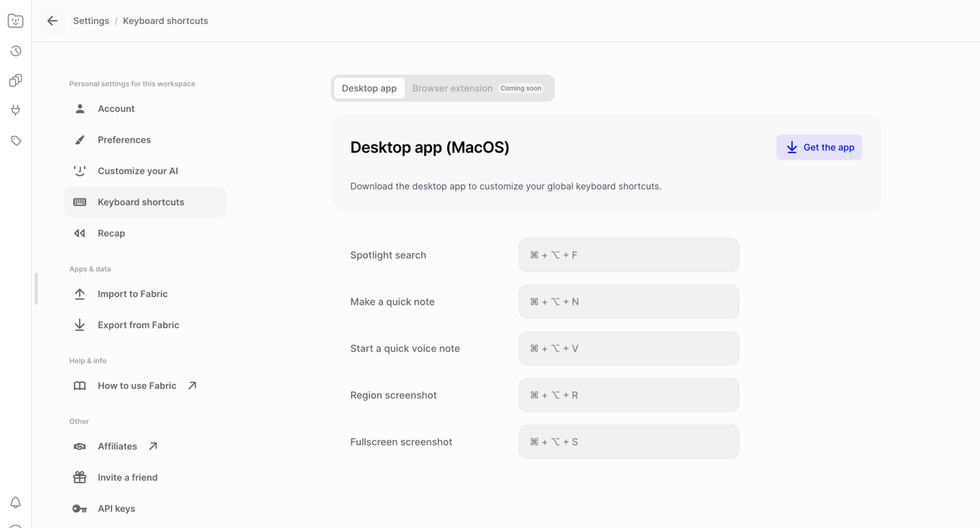Click the Coming soon badge
Viewport: 980px width, 528px height.
tap(521, 88)
